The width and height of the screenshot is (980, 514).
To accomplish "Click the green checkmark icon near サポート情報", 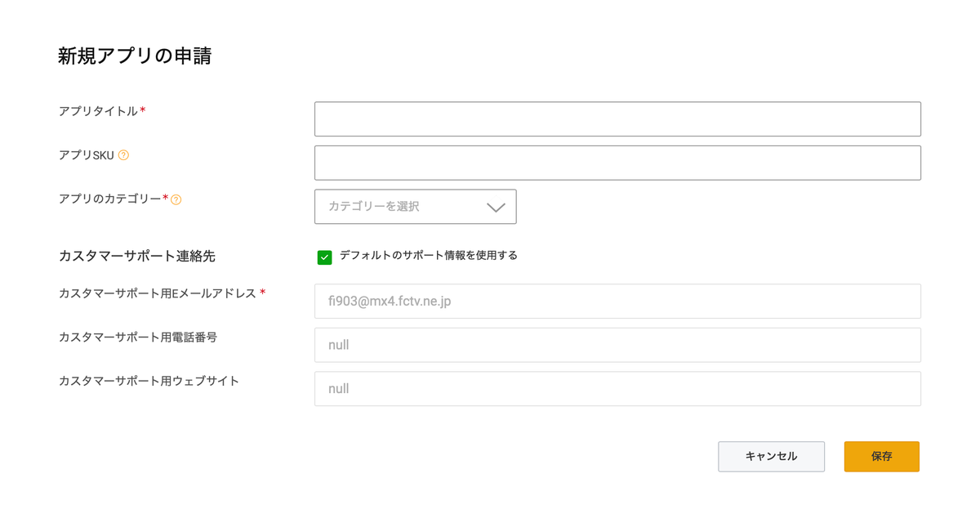I will pos(325,256).
